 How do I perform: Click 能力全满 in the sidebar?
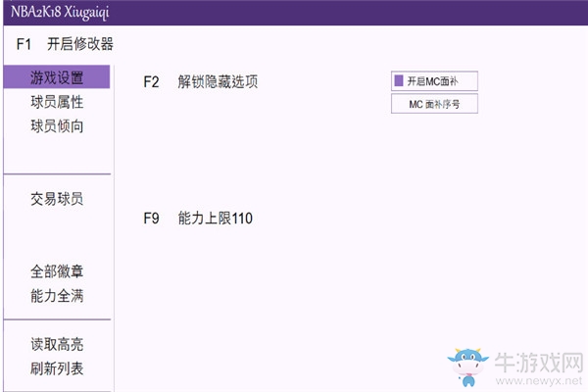pyautogui.click(x=57, y=296)
